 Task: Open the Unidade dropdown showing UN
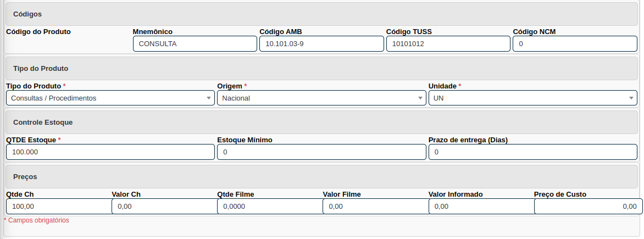[532, 98]
